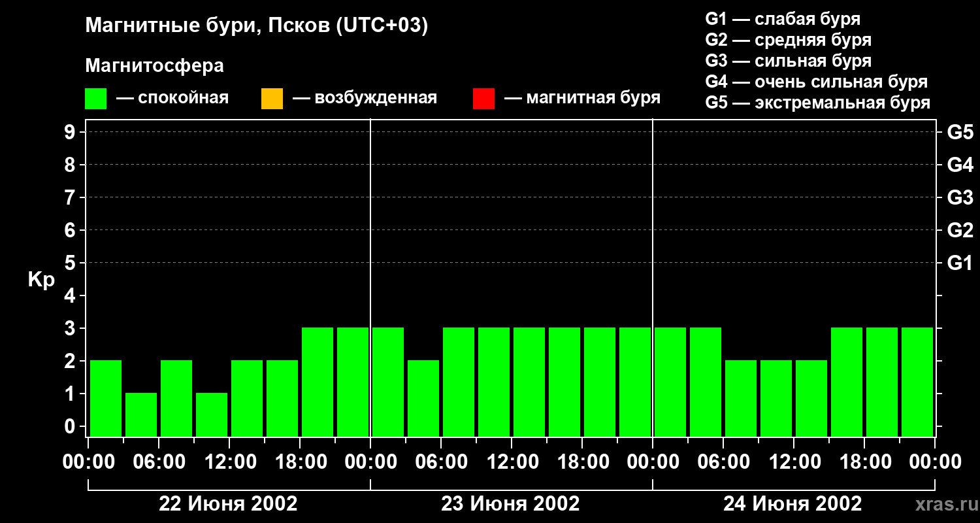Click the '24 Июня 2002' date label
The width and height of the screenshot is (980, 523).
pyautogui.click(x=793, y=504)
